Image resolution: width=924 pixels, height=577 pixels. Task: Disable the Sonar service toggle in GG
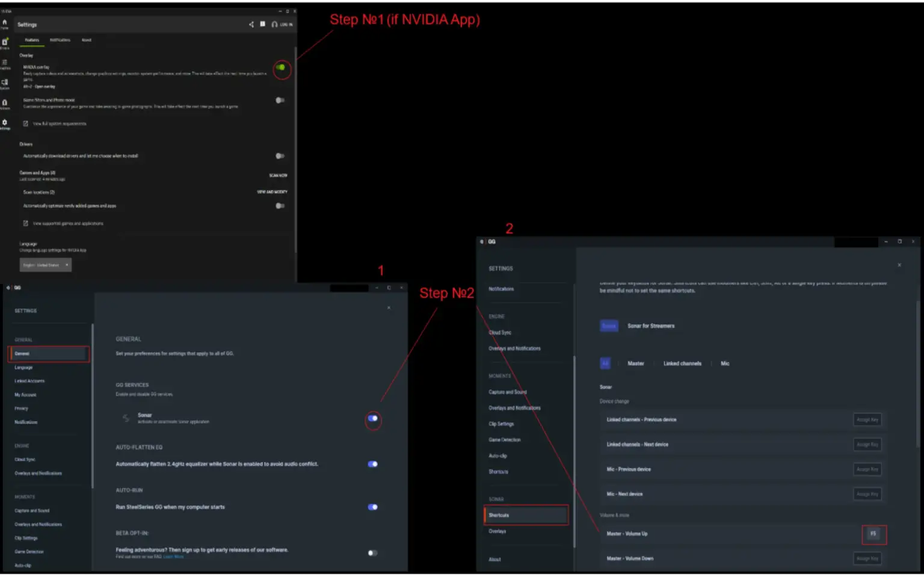372,419
